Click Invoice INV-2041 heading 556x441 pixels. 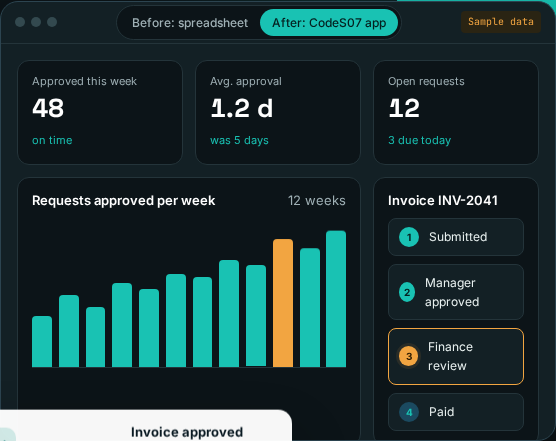click(x=443, y=201)
